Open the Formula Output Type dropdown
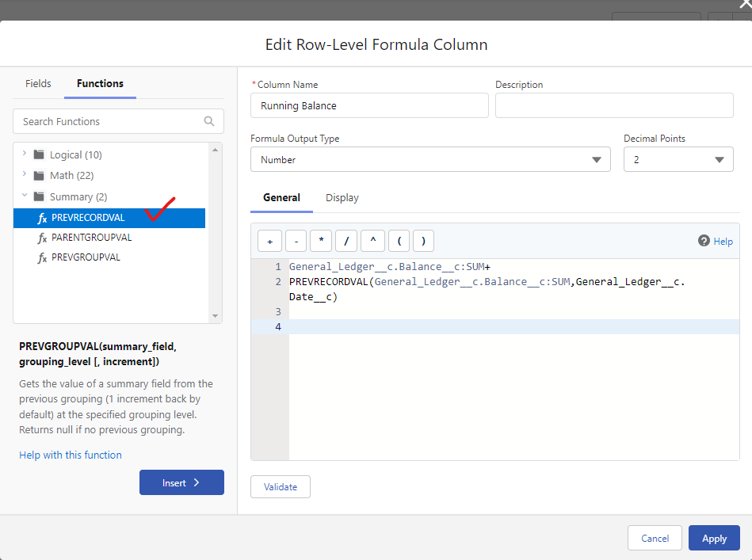The width and height of the screenshot is (752, 560). [597, 159]
